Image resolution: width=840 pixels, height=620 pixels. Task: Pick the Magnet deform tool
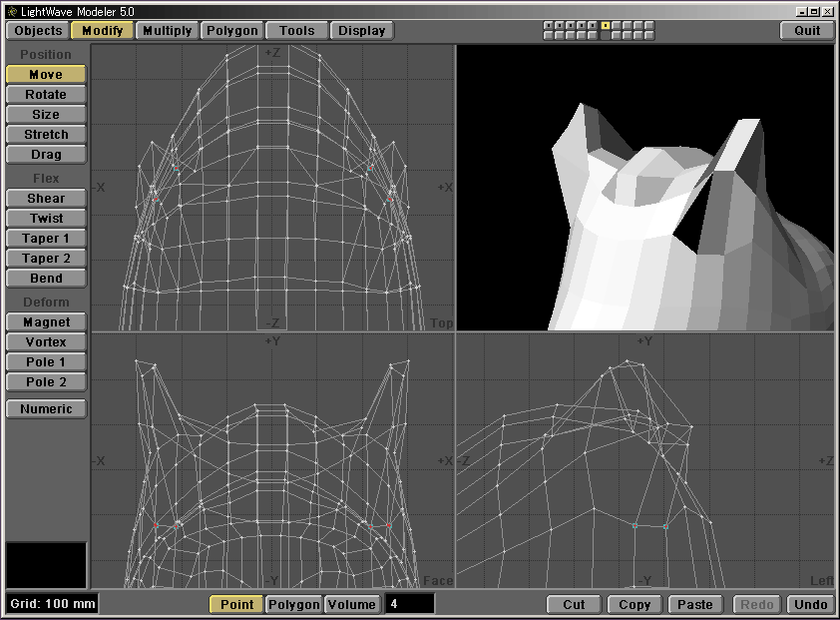(46, 322)
